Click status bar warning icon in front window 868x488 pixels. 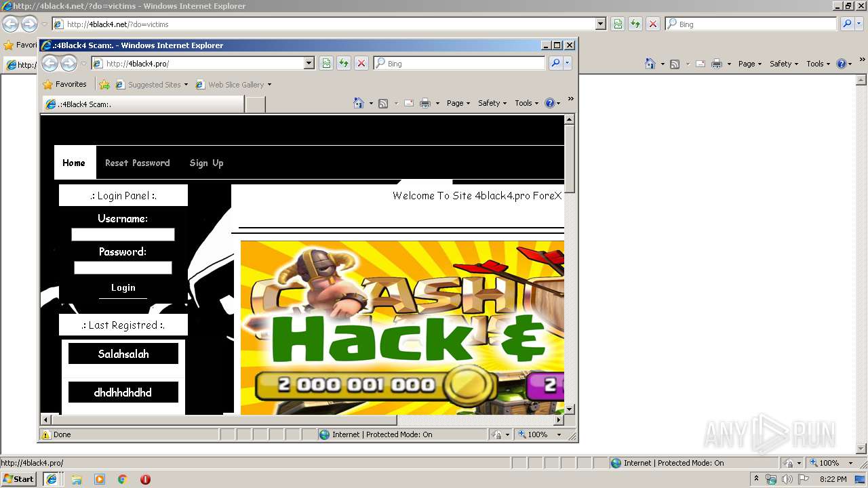click(x=46, y=434)
